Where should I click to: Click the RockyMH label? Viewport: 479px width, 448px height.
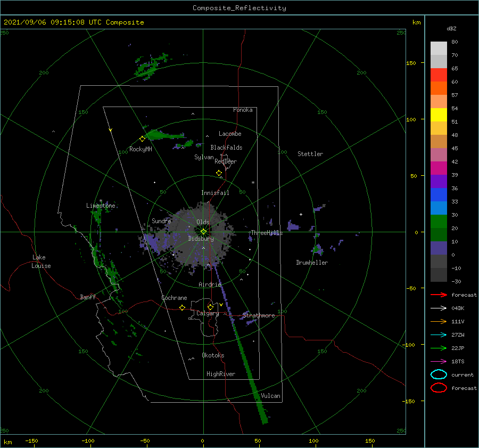[x=141, y=149]
